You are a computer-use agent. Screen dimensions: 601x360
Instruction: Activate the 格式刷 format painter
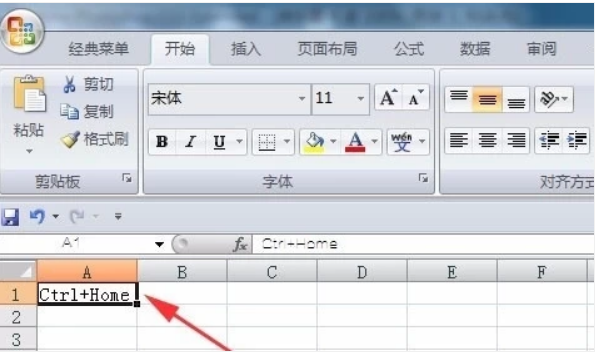pos(95,139)
